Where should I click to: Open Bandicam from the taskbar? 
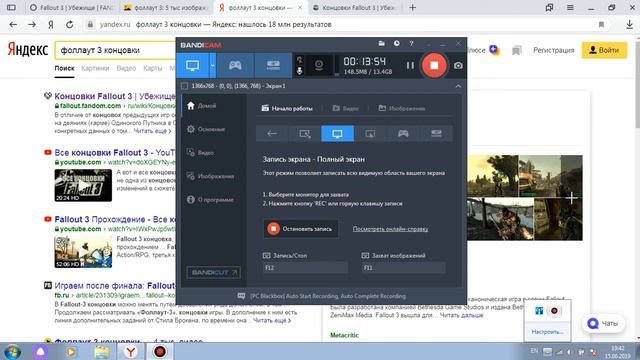tap(160, 351)
